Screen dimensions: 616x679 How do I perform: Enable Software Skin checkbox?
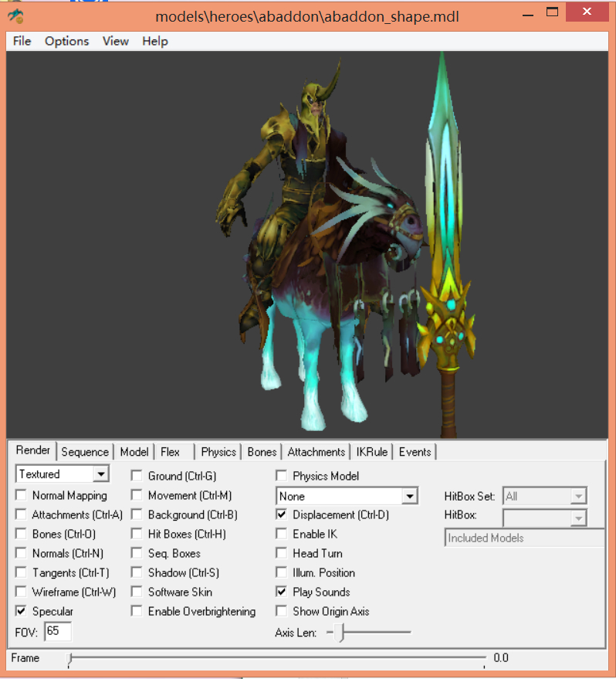click(137, 592)
